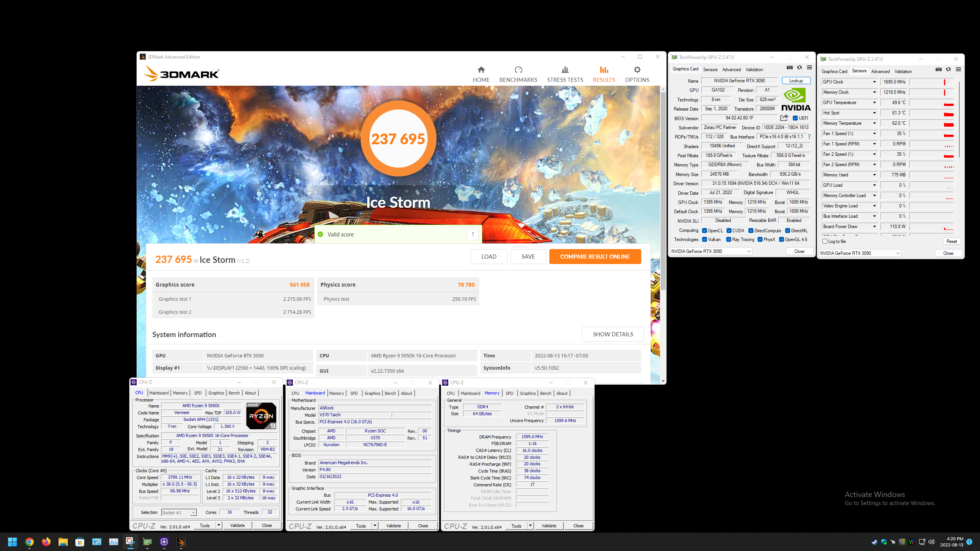The width and height of the screenshot is (980, 551).
Task: Expand Hot Spot sensor dropdown
Action: [x=874, y=113]
